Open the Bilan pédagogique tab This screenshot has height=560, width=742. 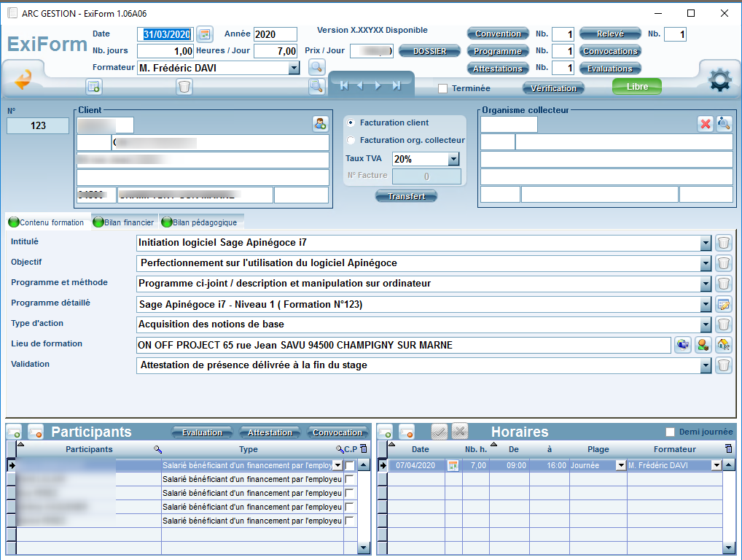200,222
